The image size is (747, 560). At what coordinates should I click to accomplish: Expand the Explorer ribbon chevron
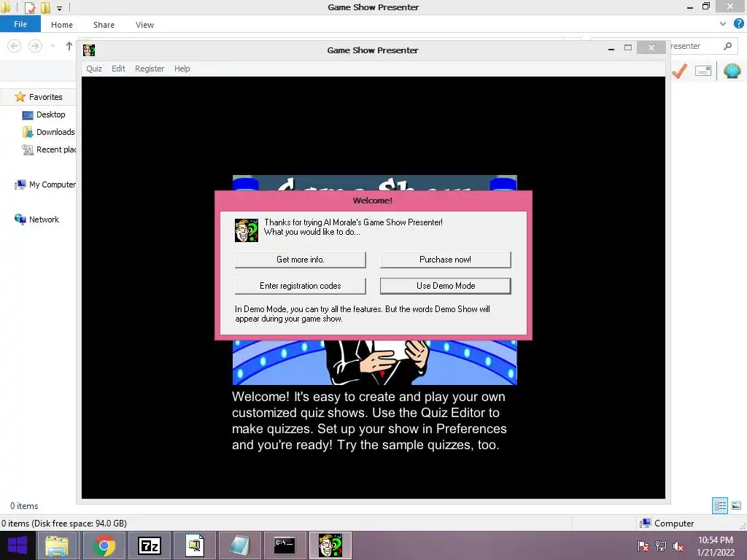(x=723, y=23)
